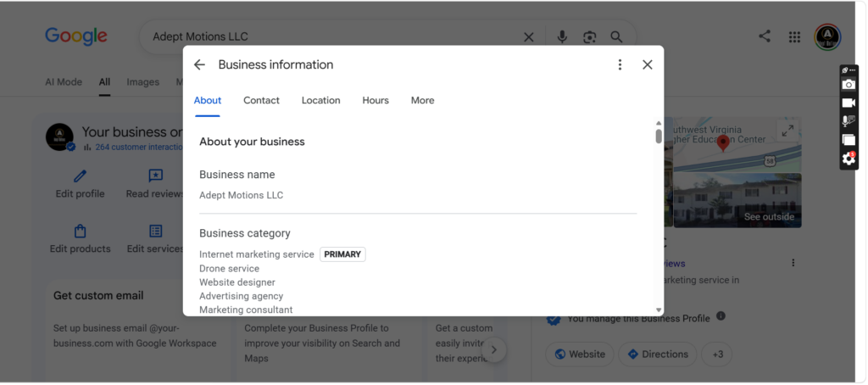Click the red map pin
The height and width of the screenshot is (385, 868).
pos(723,143)
